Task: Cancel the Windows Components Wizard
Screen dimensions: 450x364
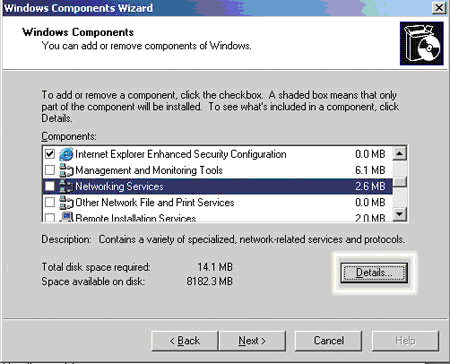Action: pos(328,341)
